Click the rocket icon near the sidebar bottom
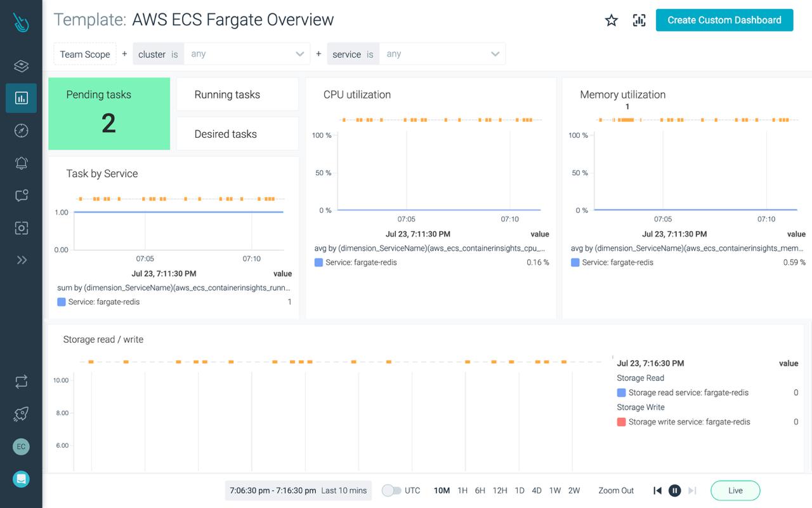 pyautogui.click(x=21, y=413)
